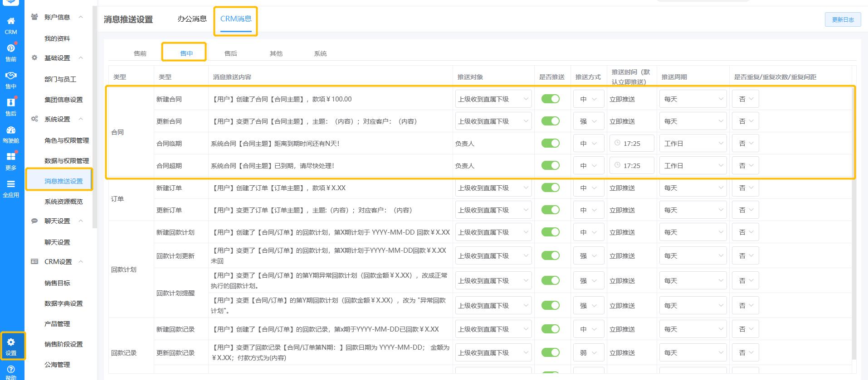Collapse the 聊天设置 section chevron
The height and width of the screenshot is (380, 868).
(x=81, y=221)
